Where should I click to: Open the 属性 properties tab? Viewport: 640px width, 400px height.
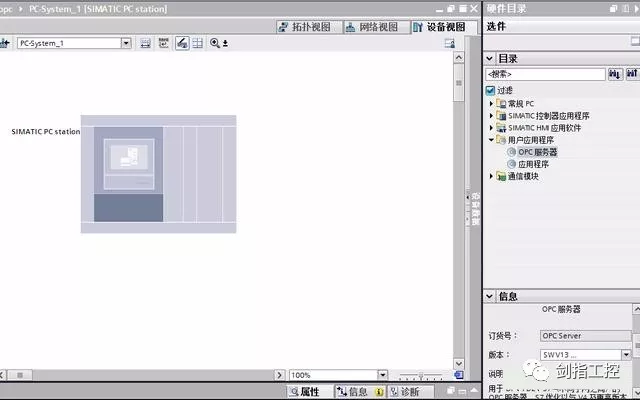304,392
